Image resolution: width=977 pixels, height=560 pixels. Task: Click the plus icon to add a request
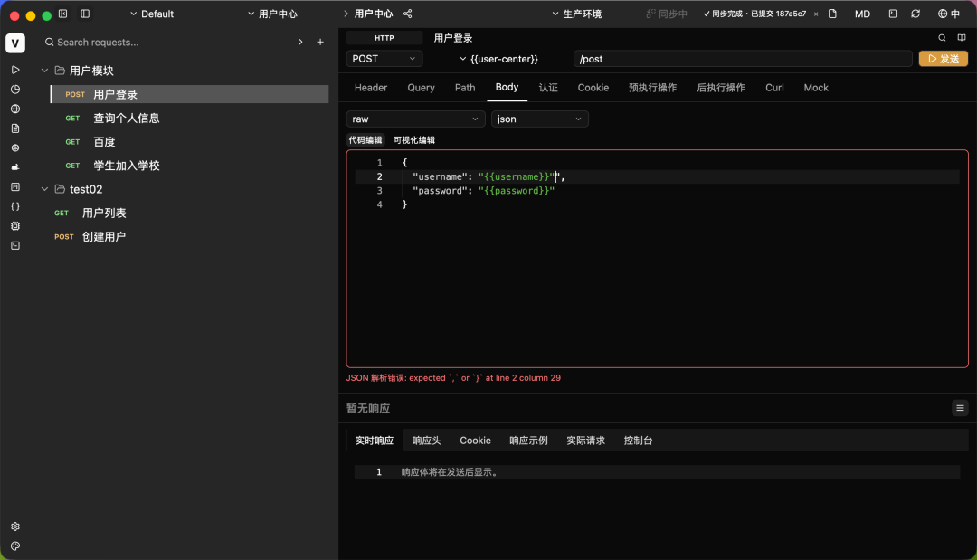pyautogui.click(x=320, y=42)
